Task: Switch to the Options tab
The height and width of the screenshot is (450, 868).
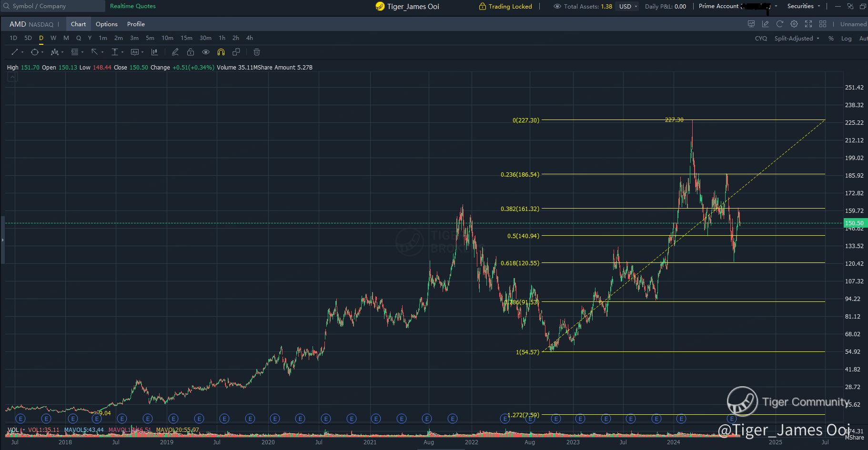Action: pyautogui.click(x=107, y=24)
